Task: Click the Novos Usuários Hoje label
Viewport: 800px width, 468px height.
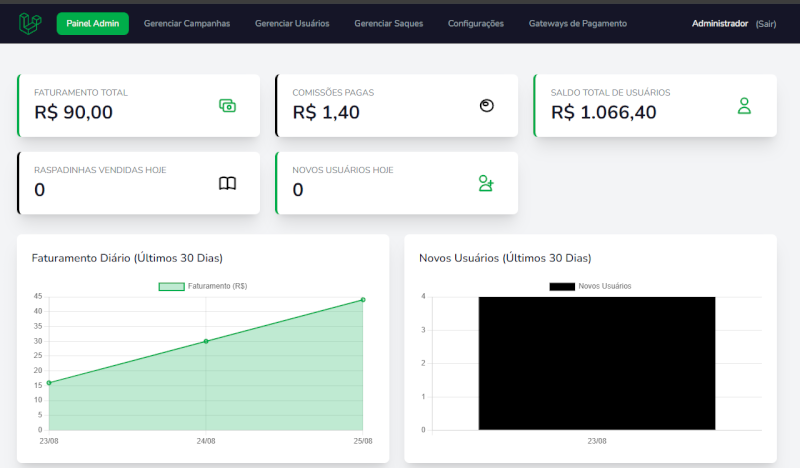Action: 343,170
